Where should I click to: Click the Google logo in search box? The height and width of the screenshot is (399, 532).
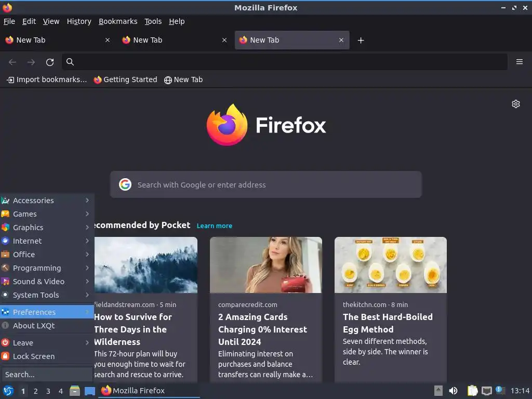(125, 184)
